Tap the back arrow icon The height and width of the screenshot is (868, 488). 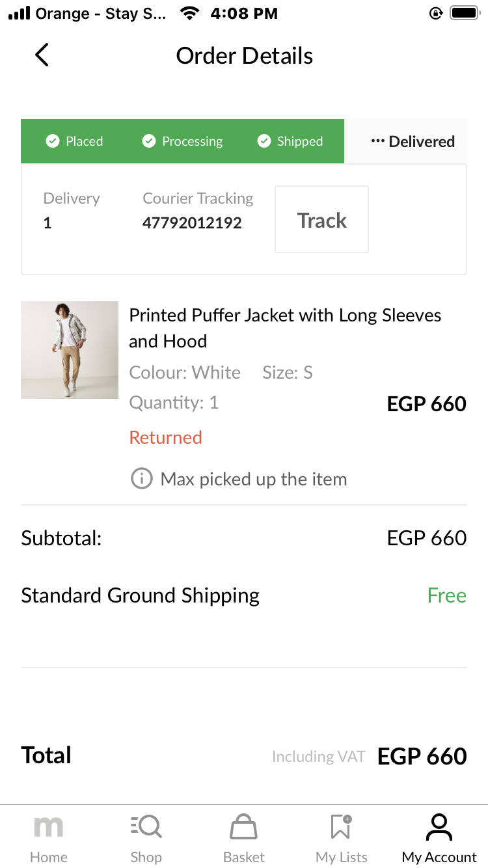[x=42, y=55]
